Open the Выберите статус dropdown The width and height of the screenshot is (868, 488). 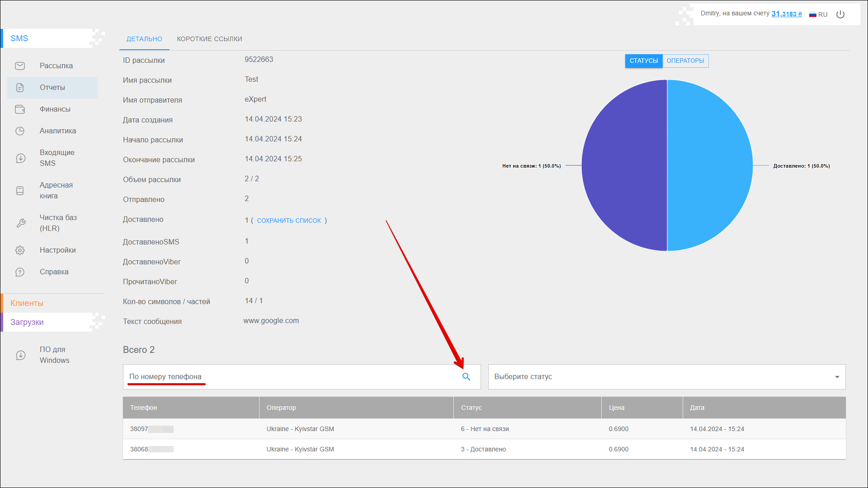[666, 377]
